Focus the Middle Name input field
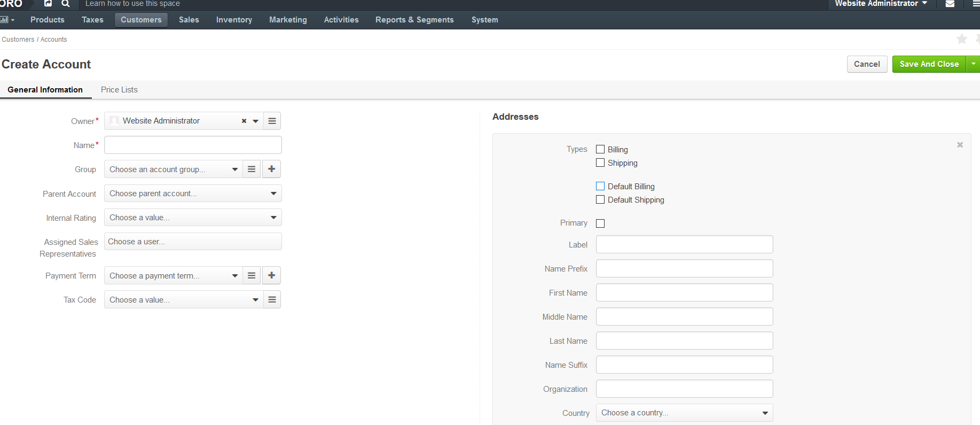980x425 pixels. coord(684,316)
